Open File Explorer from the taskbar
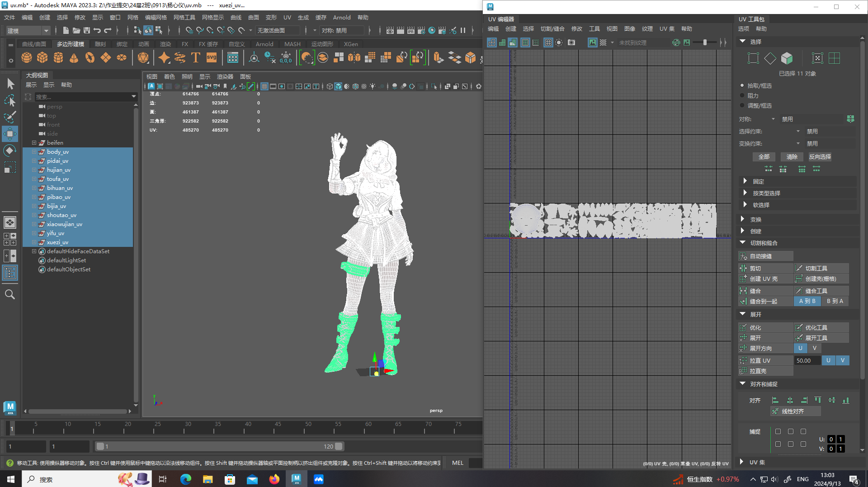This screenshot has width=868, height=487. point(208,479)
